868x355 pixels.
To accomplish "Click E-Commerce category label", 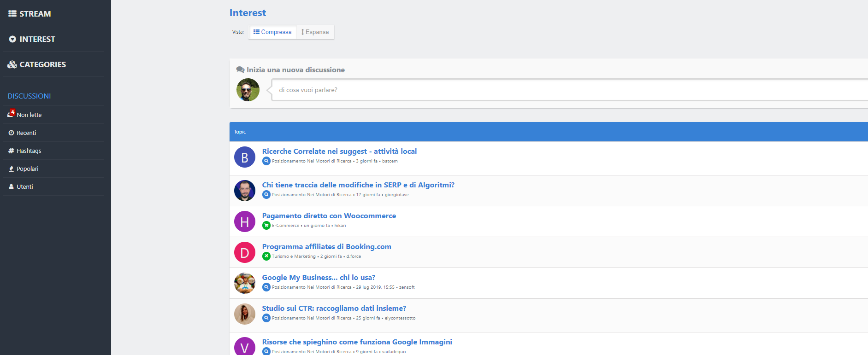I will pyautogui.click(x=285, y=226).
